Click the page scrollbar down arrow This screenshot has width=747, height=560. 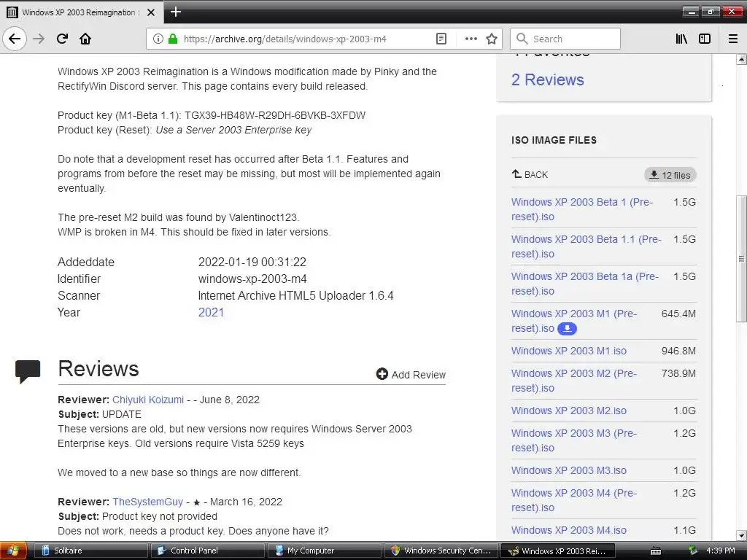pos(741,535)
